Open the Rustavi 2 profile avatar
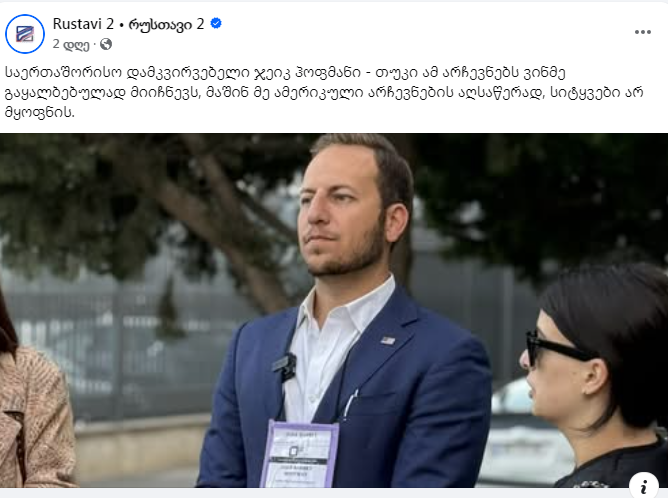The image size is (668, 498). point(25,34)
